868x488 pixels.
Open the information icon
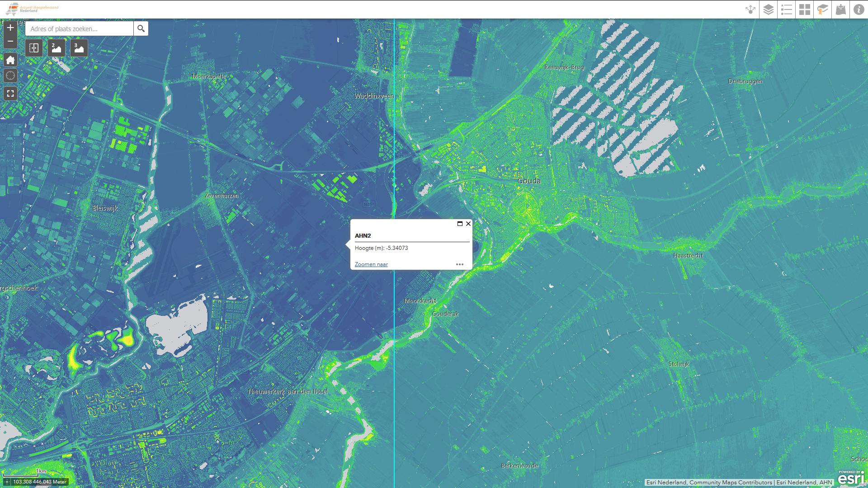[859, 9]
